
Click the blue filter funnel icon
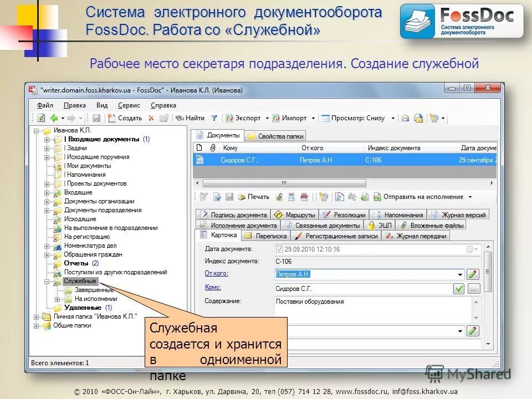(x=214, y=118)
